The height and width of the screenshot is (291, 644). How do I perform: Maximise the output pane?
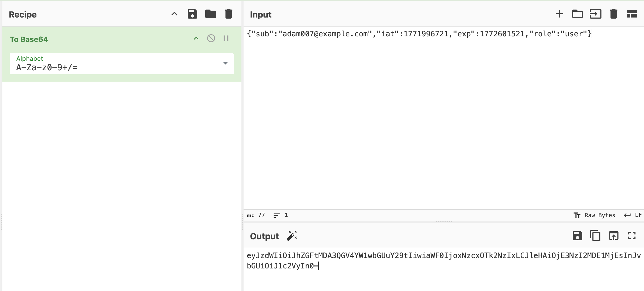[632, 236]
